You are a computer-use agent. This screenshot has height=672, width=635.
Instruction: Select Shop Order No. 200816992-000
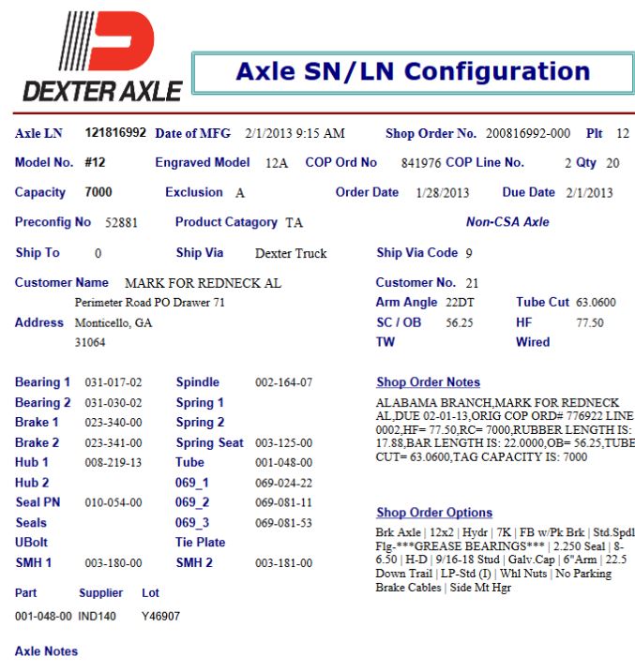[x=528, y=133]
